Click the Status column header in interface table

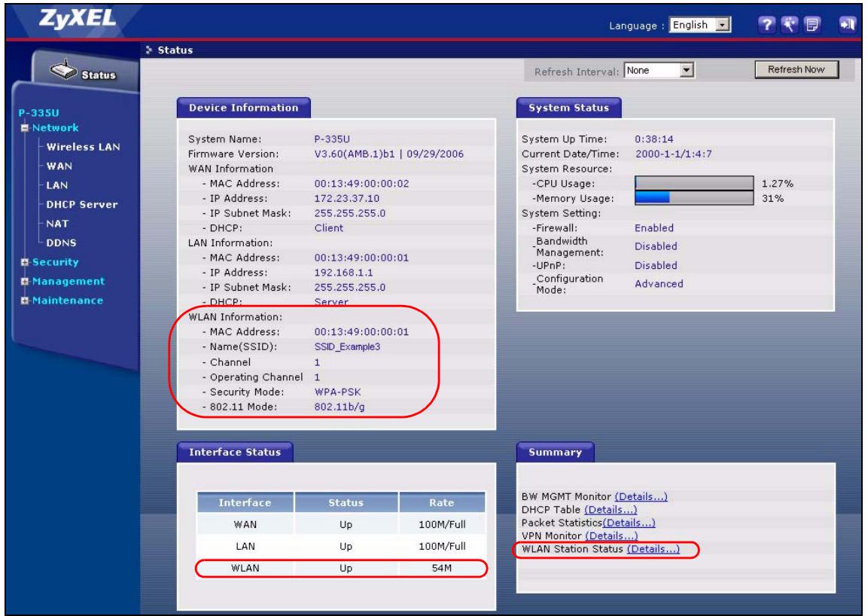pos(346,502)
